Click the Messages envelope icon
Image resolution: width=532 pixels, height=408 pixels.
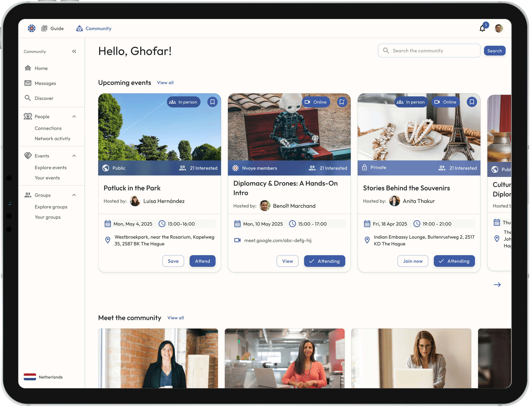pos(28,83)
